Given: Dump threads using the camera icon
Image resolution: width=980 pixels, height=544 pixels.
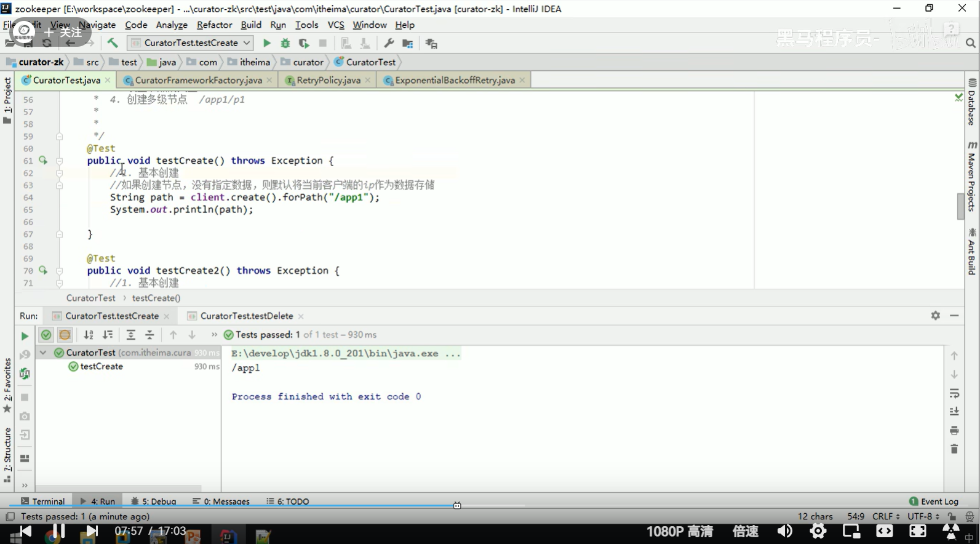Looking at the screenshot, I should tap(25, 416).
